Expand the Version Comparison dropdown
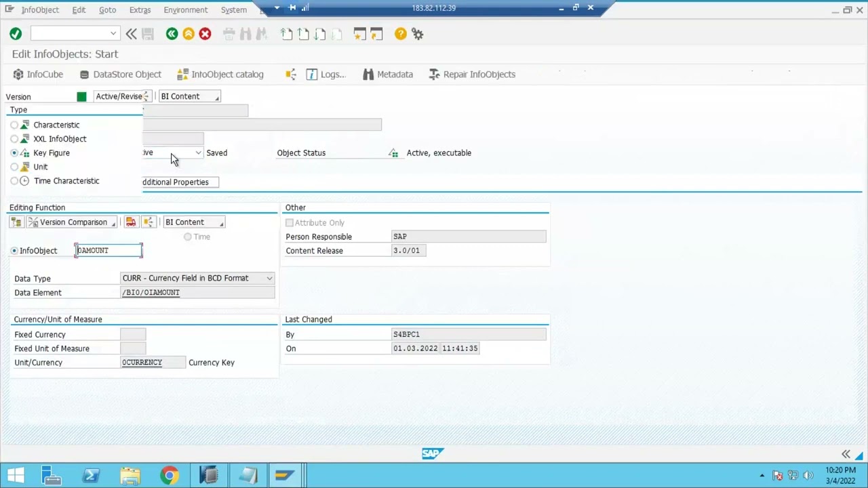868x488 pixels. pos(71,222)
